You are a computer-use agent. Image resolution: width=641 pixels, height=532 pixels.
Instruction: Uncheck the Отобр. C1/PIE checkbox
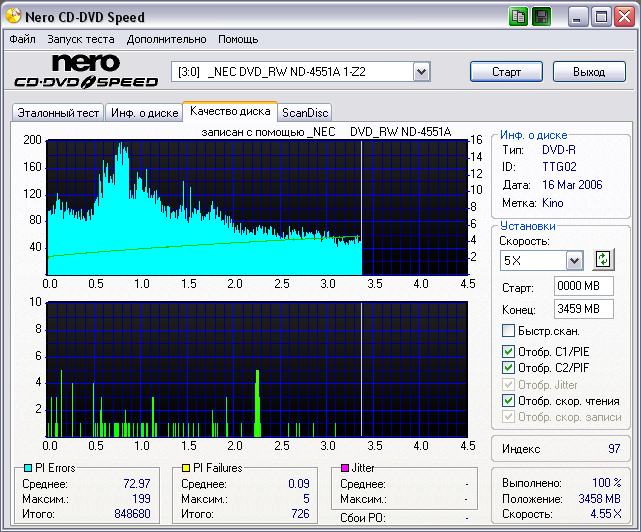pyautogui.click(x=508, y=352)
